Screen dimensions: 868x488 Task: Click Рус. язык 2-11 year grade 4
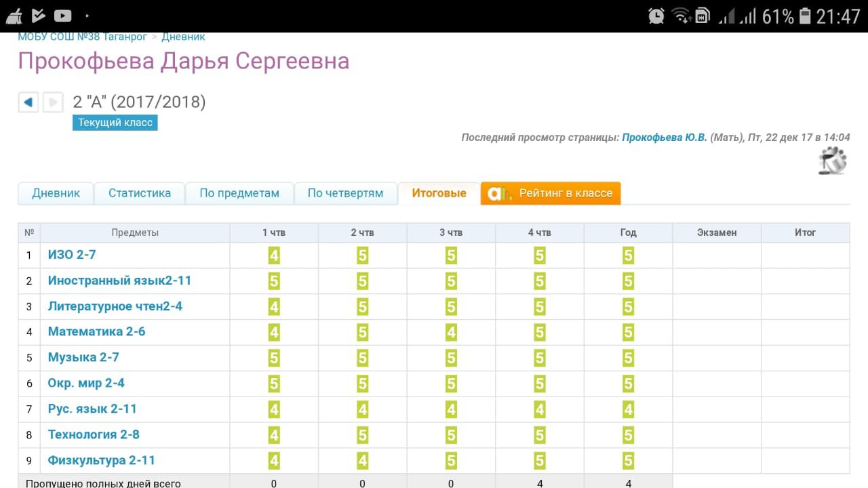point(628,410)
